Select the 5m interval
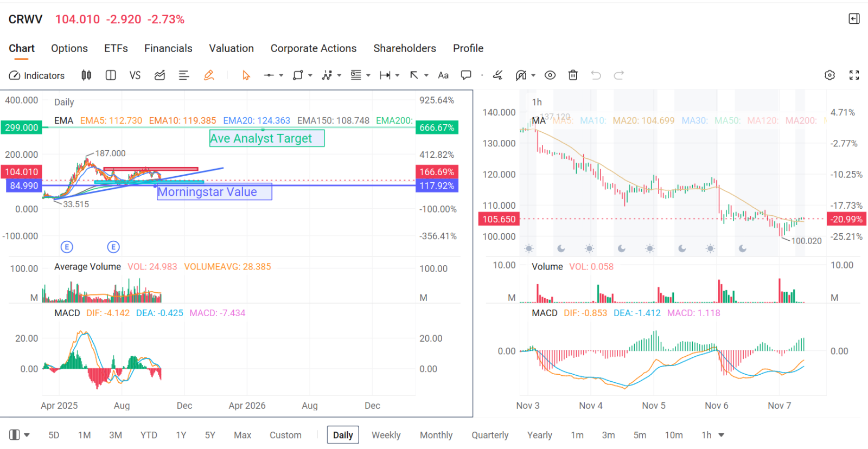The image size is (868, 449). point(640,435)
